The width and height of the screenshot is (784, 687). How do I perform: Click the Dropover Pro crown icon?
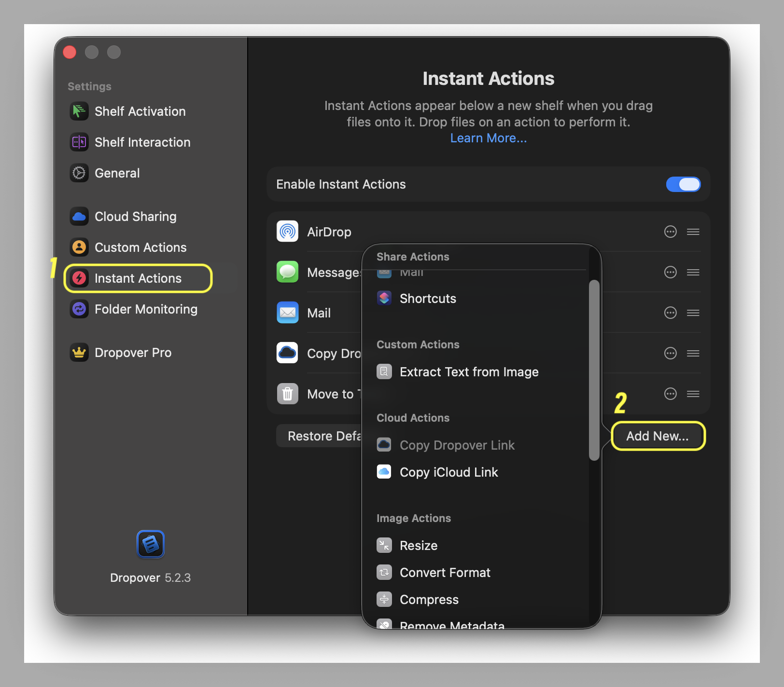pos(79,353)
